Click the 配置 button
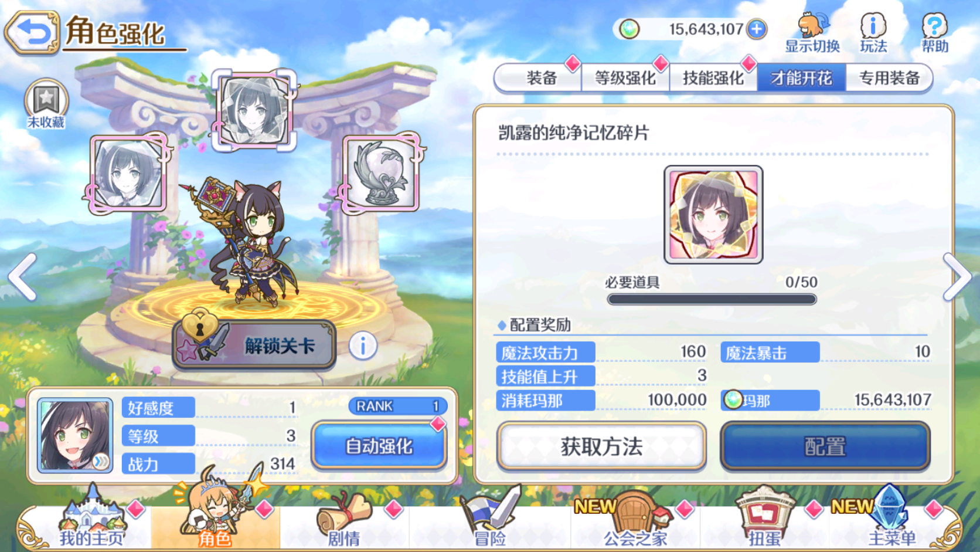980x552 pixels. pyautogui.click(x=825, y=446)
